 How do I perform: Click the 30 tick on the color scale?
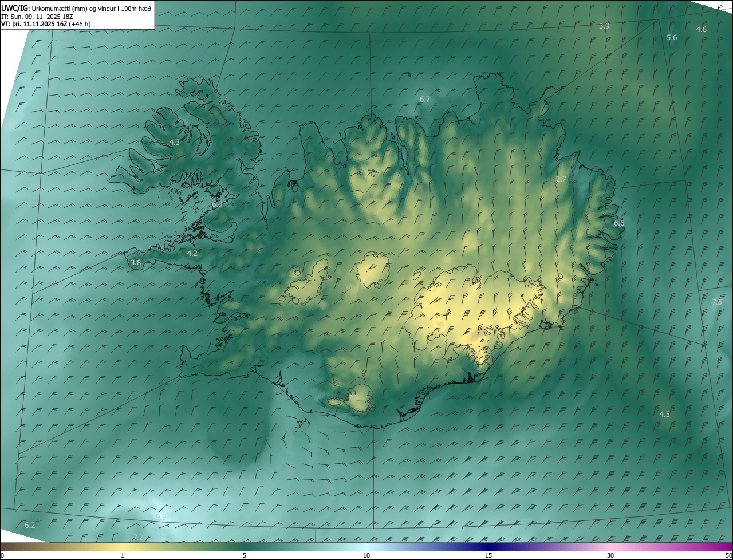[x=610, y=555]
